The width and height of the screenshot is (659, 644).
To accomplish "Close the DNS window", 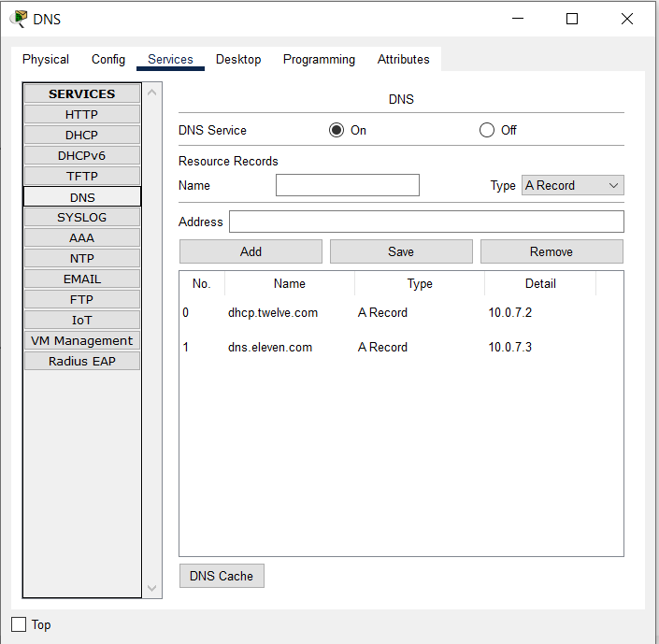I will pos(627,19).
